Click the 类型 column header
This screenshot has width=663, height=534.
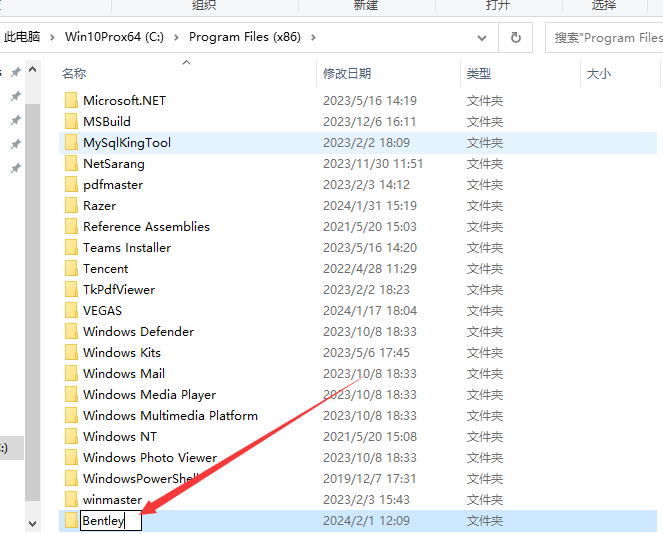pyautogui.click(x=478, y=74)
